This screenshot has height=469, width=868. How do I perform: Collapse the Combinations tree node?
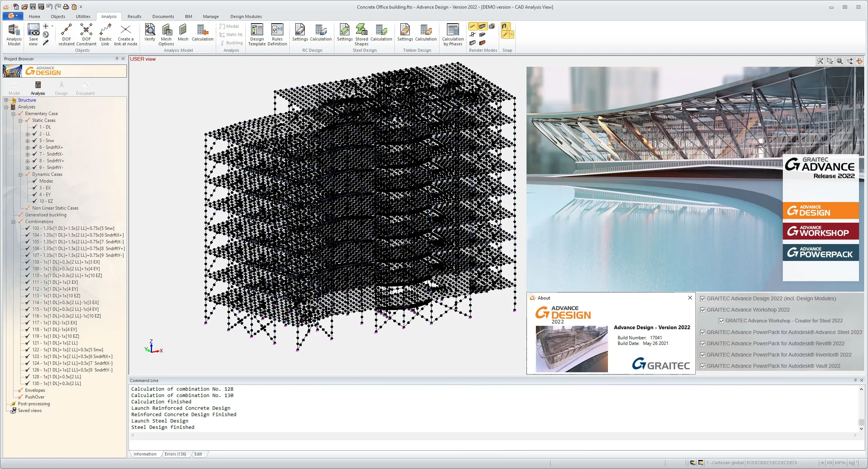pos(13,222)
